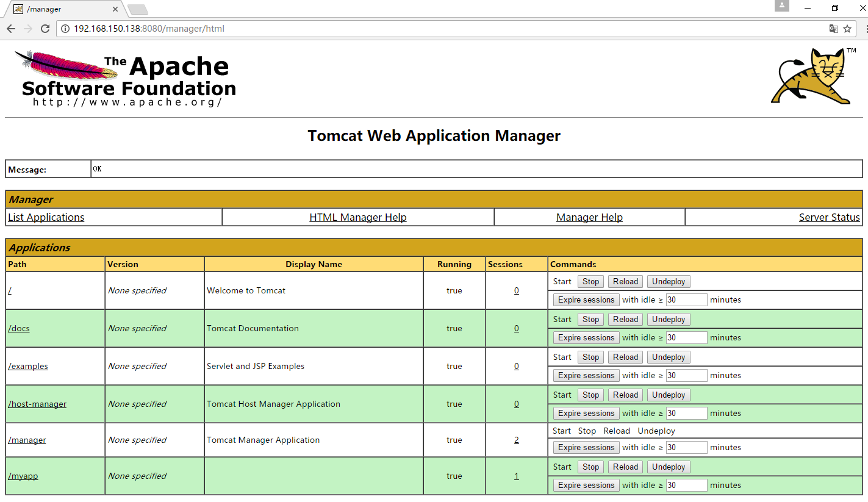The image size is (868, 502).
Task: Reload the /examples application
Action: coord(625,357)
